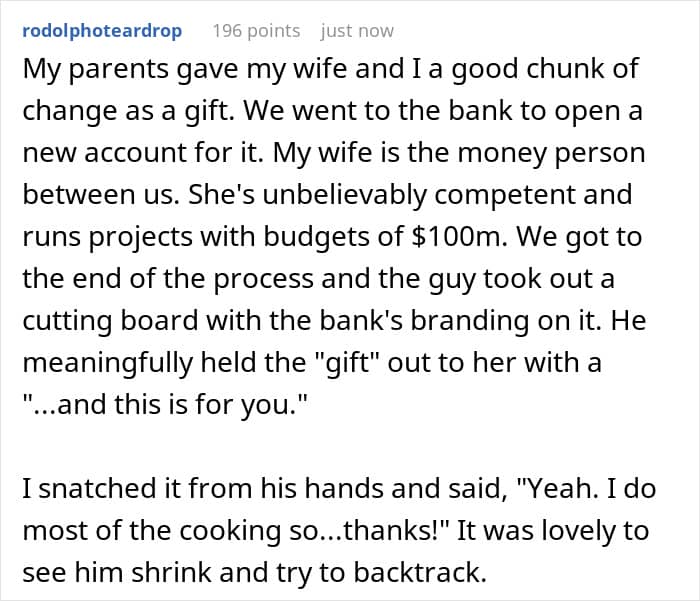Click the "just now" comment timestamp

coord(357,31)
